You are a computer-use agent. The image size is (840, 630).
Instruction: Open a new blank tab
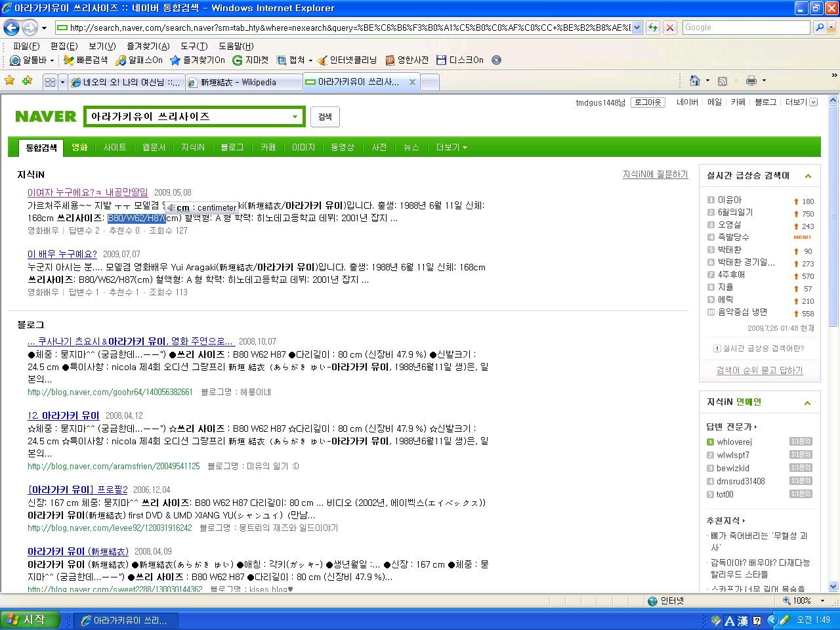429,83
